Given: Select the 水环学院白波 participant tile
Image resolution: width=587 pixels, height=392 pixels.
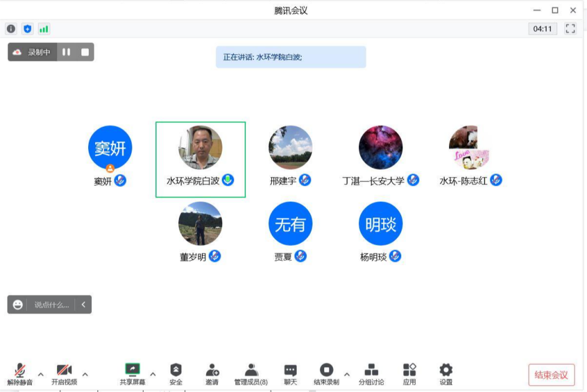Looking at the screenshot, I should (200, 159).
